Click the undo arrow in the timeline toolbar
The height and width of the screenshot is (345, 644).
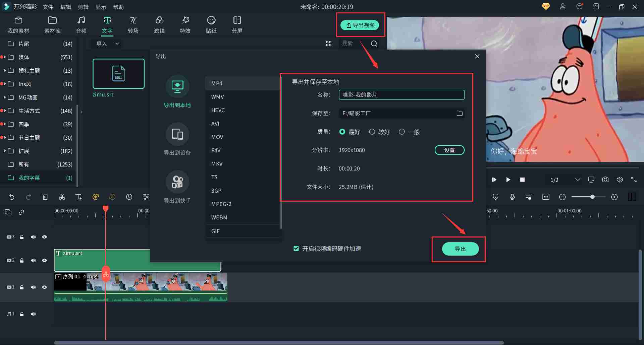(x=12, y=197)
